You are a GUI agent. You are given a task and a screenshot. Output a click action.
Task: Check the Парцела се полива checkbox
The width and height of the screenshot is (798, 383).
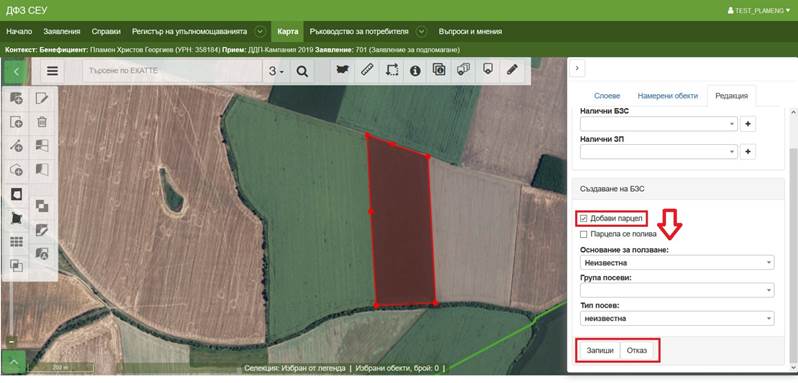pyautogui.click(x=584, y=234)
